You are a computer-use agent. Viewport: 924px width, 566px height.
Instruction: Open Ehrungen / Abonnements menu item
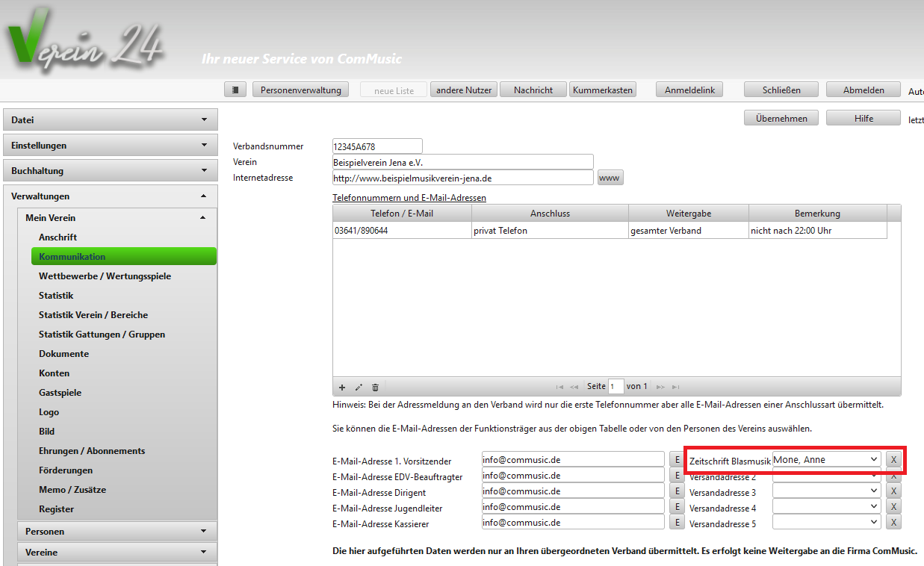pyautogui.click(x=92, y=450)
